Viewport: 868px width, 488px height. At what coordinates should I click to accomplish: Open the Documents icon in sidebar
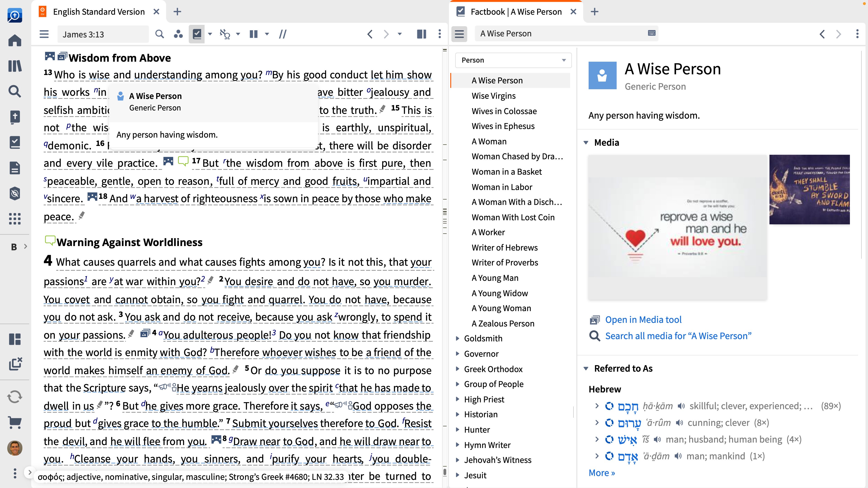click(15, 168)
